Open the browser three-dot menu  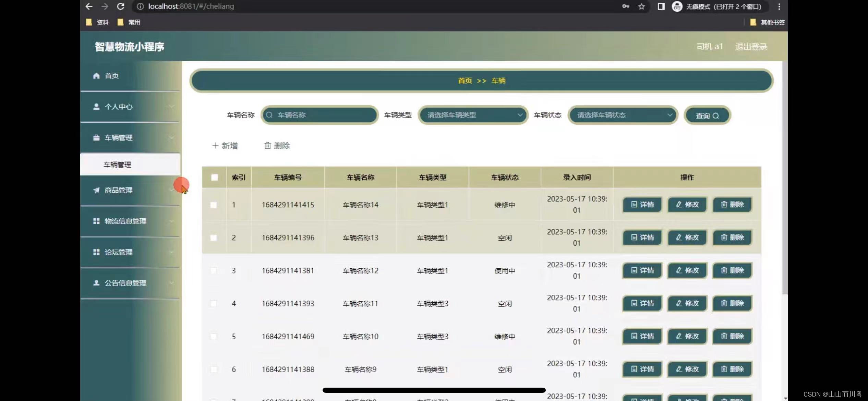(779, 6)
